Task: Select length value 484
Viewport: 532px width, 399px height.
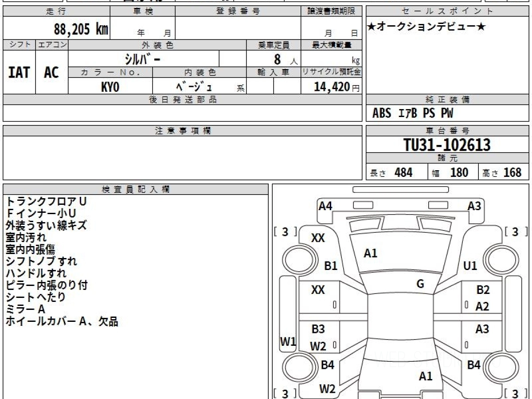Action: tap(403, 172)
